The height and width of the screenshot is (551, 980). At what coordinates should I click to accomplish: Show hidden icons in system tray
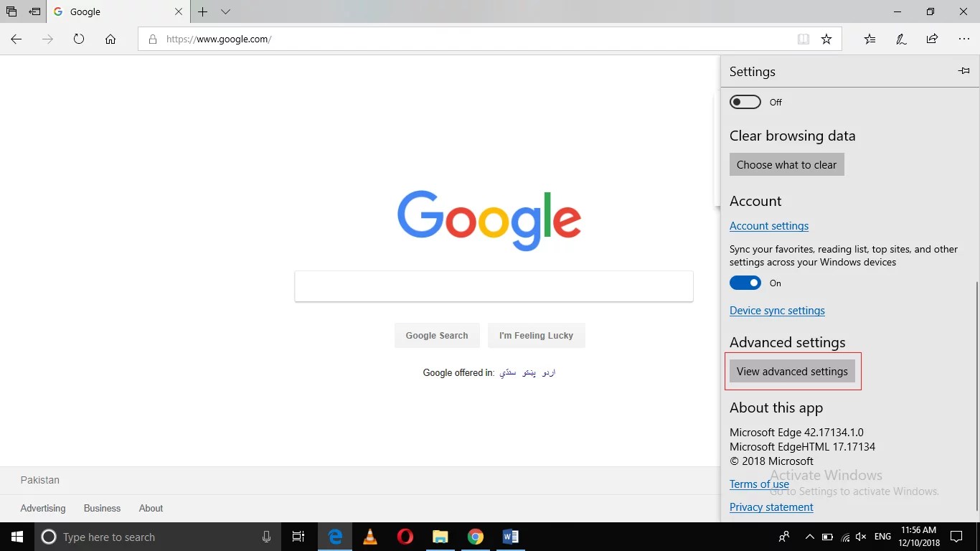(x=809, y=537)
